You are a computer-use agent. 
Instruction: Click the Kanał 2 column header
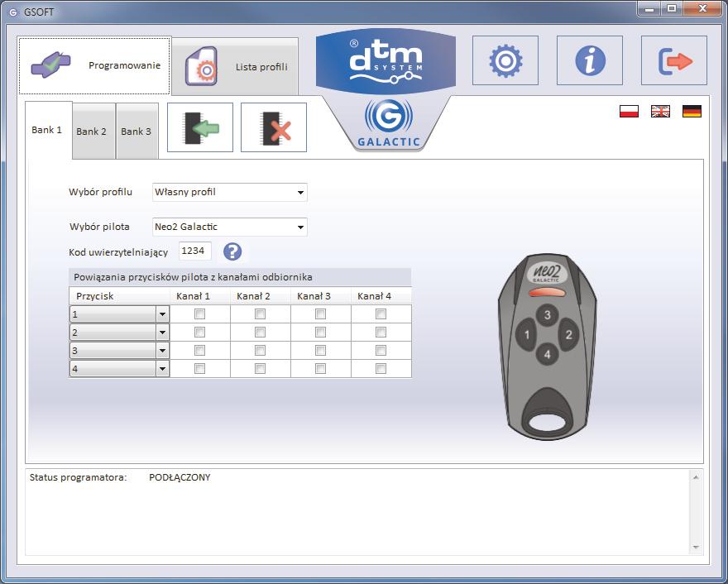[x=260, y=296]
